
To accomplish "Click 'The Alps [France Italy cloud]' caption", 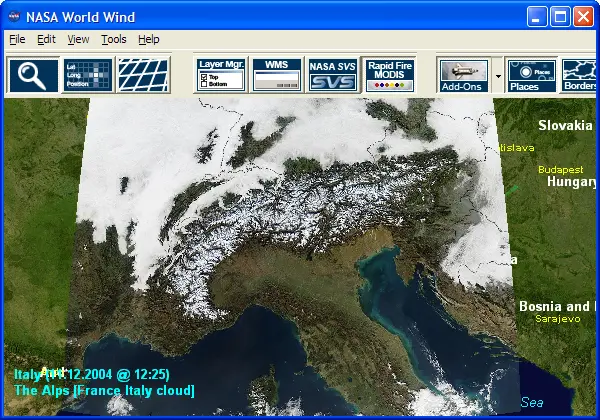I will (104, 391).
